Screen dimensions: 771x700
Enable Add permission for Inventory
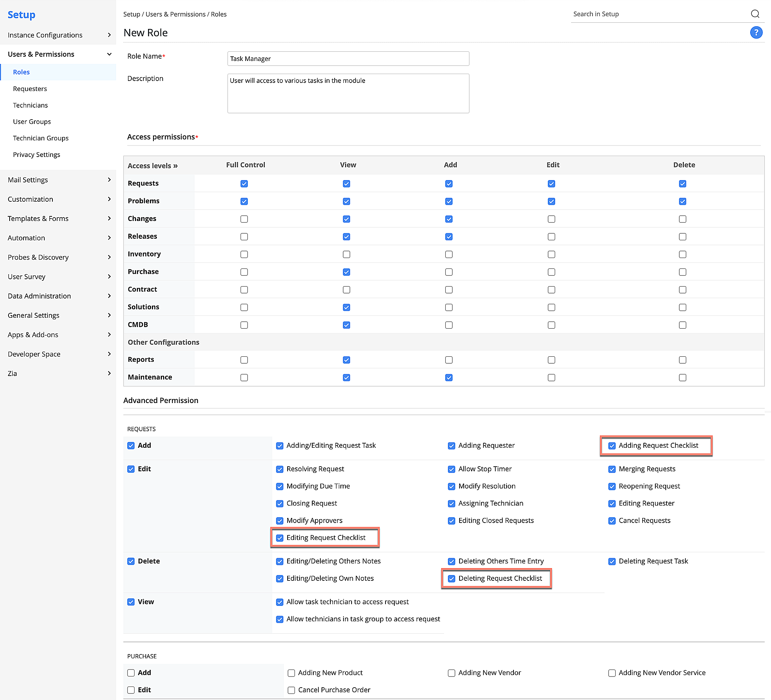click(448, 254)
